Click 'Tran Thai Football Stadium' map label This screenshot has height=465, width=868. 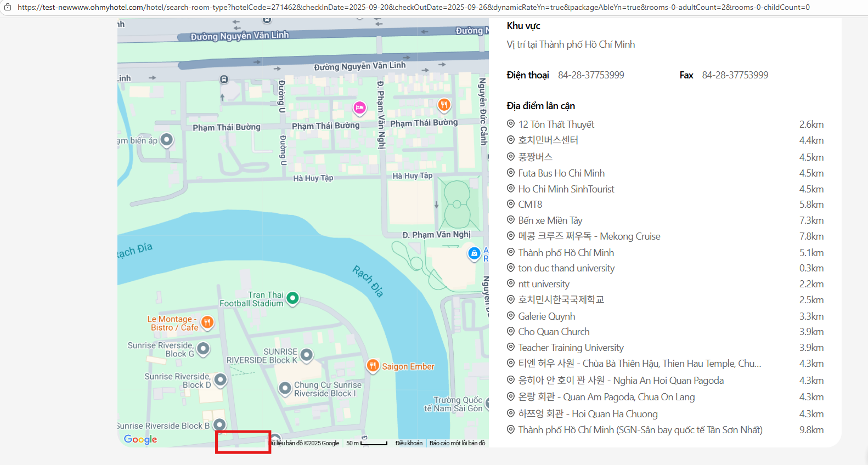[x=252, y=299]
